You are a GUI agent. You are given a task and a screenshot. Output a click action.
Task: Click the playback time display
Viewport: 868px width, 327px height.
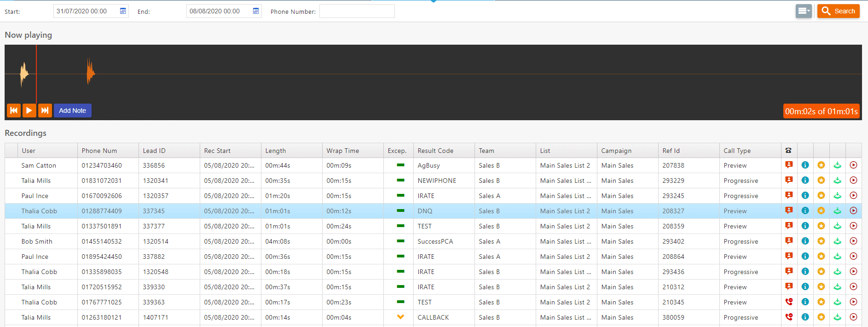(822, 111)
